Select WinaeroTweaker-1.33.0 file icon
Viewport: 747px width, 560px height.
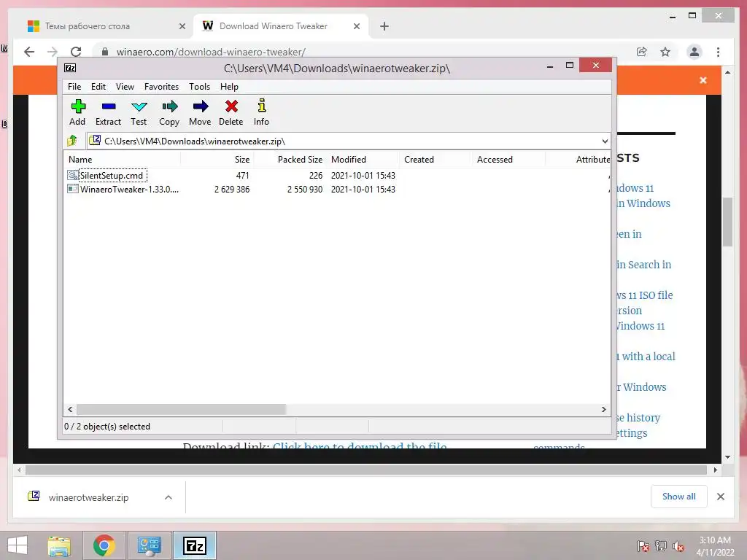coord(72,189)
